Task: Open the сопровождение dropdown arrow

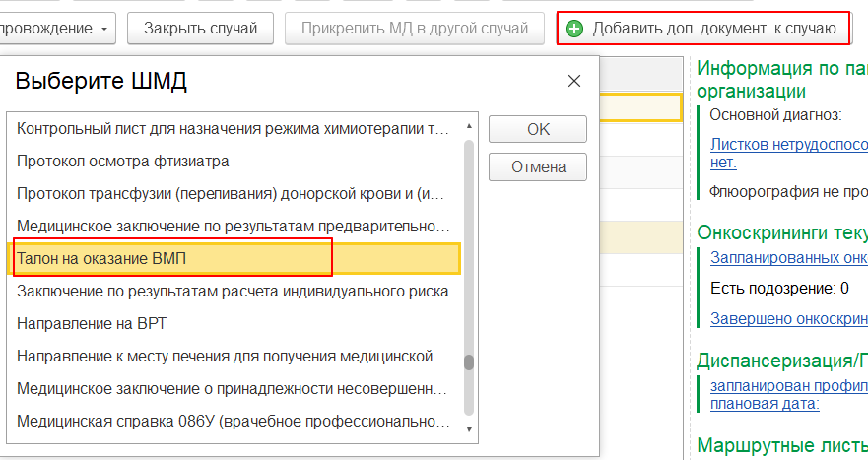Action: coord(104,29)
